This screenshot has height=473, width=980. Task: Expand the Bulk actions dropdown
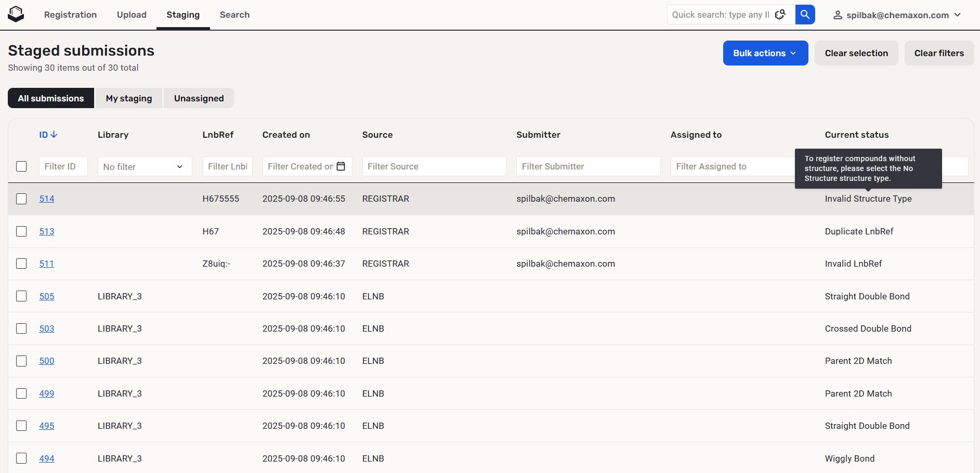(x=765, y=53)
